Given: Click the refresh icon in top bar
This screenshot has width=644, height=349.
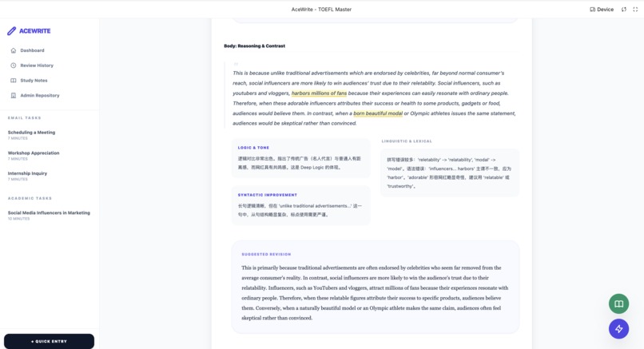Looking at the screenshot, I should click(624, 10).
